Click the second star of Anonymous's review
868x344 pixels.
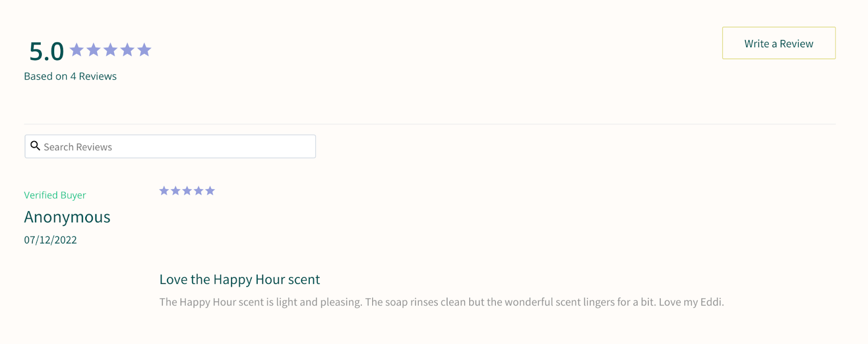175,190
